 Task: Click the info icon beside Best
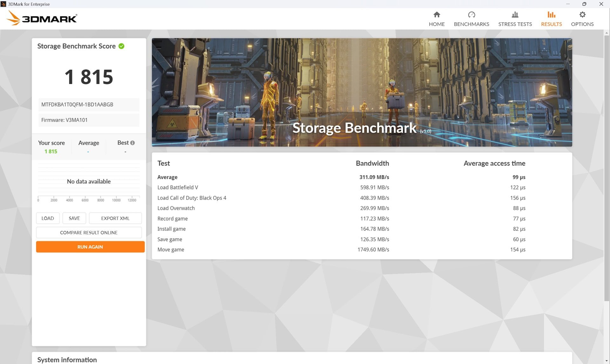[x=132, y=143]
